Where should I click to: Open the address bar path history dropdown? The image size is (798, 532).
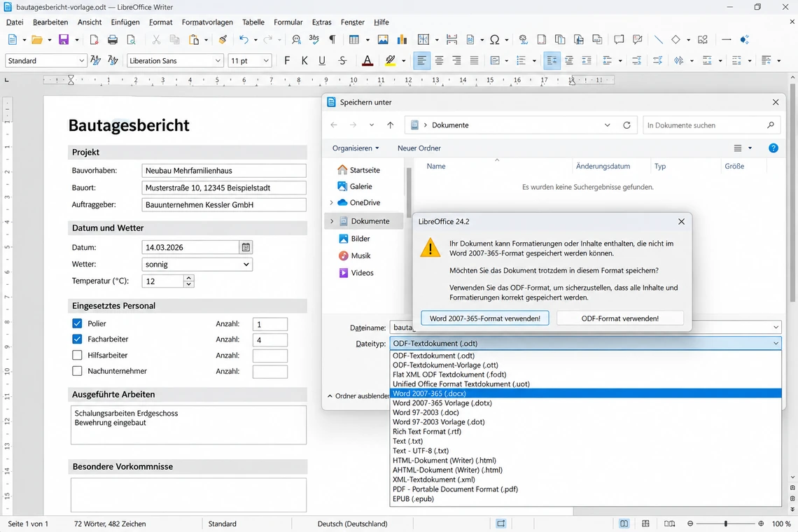(x=607, y=125)
